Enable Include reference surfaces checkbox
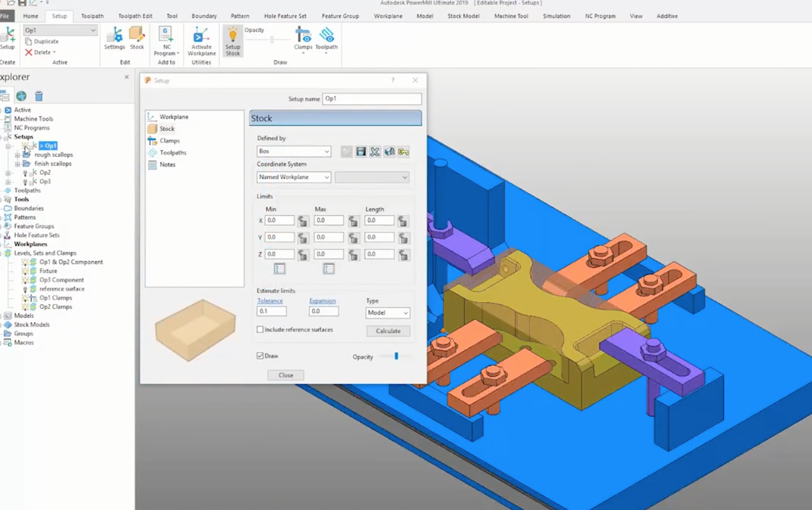This screenshot has height=510, width=812. click(x=260, y=329)
